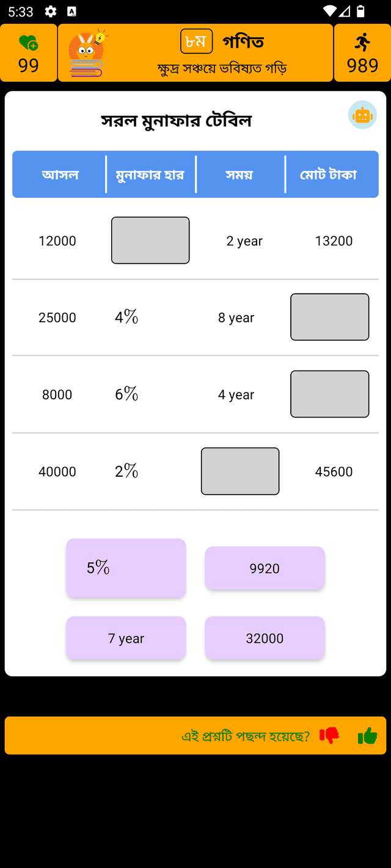The image size is (391, 868).
Task: Click the মুনাফার হার column header
Action: (150, 175)
